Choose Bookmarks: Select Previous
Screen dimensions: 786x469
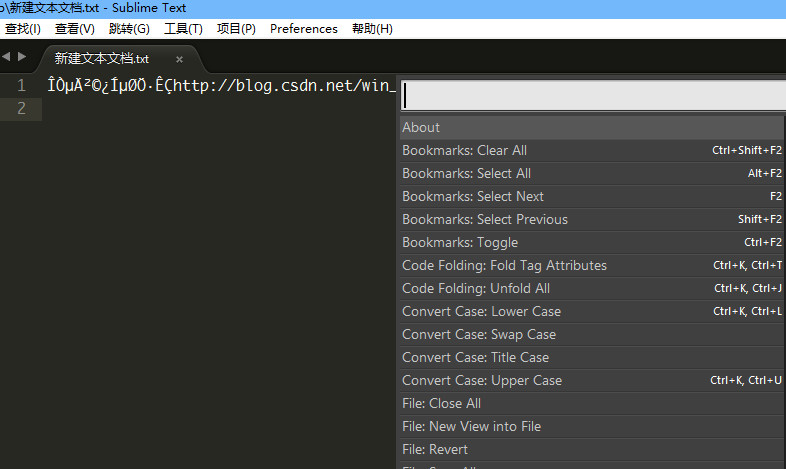tap(592, 219)
